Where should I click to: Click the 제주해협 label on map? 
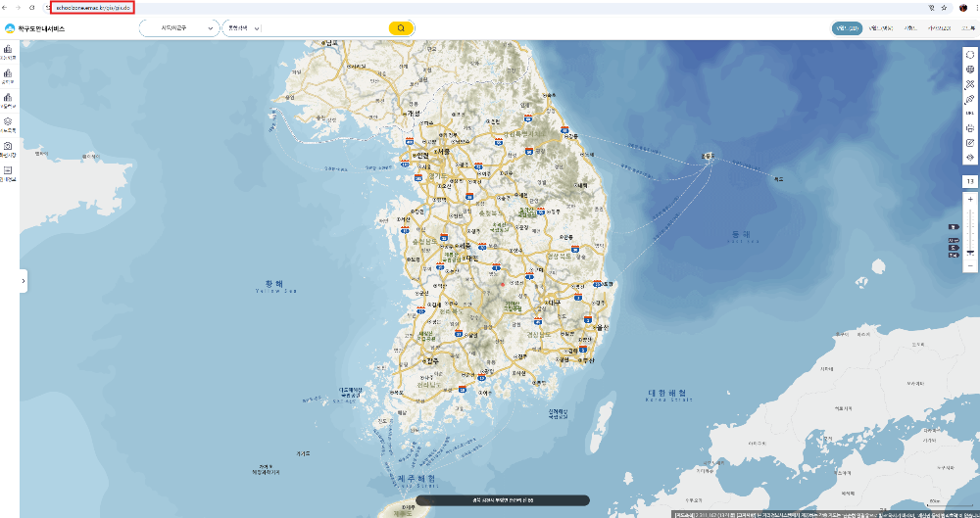pyautogui.click(x=415, y=478)
